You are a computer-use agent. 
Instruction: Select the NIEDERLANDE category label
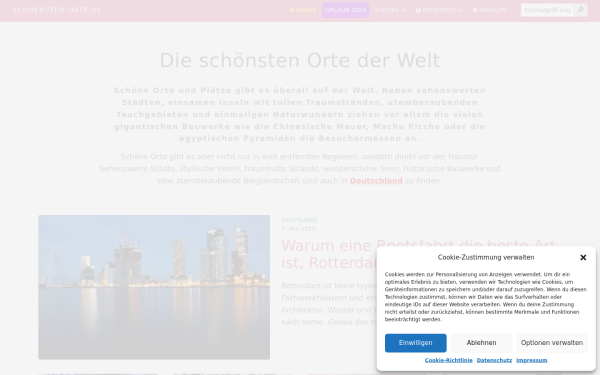tap(299, 220)
